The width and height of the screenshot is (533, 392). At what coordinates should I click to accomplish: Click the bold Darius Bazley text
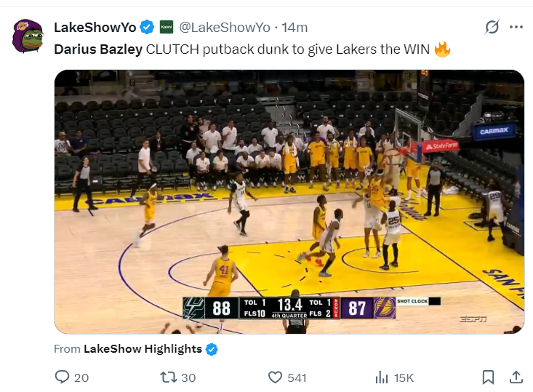(x=98, y=49)
